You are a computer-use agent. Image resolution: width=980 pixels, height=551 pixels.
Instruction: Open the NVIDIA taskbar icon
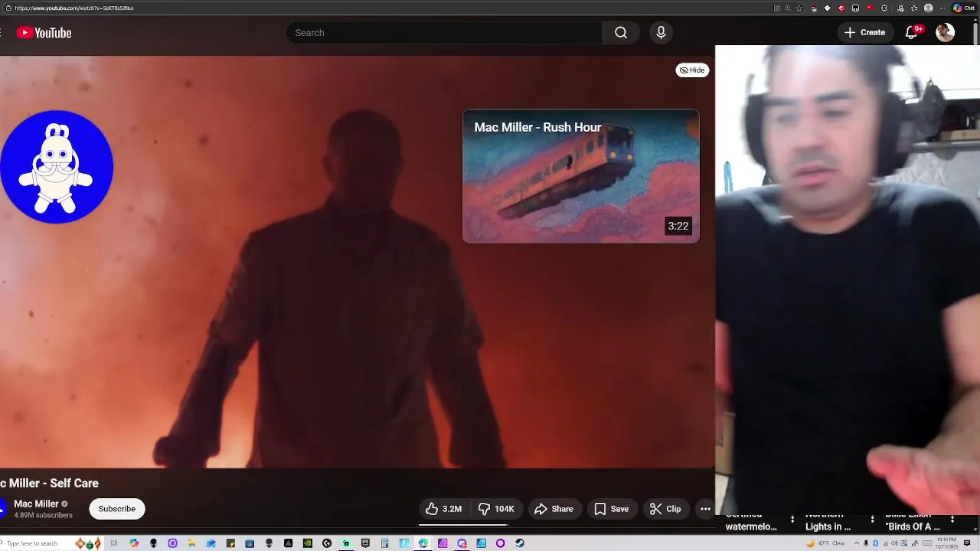click(308, 543)
